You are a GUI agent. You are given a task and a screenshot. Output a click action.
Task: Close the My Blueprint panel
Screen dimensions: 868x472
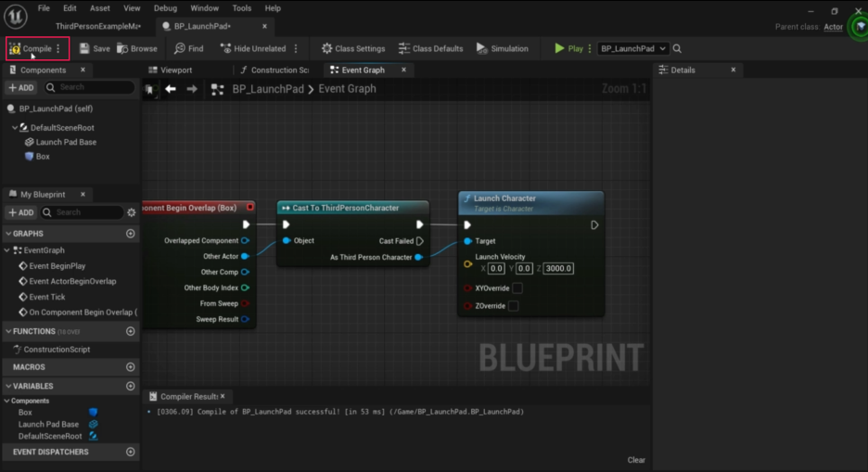tap(83, 194)
